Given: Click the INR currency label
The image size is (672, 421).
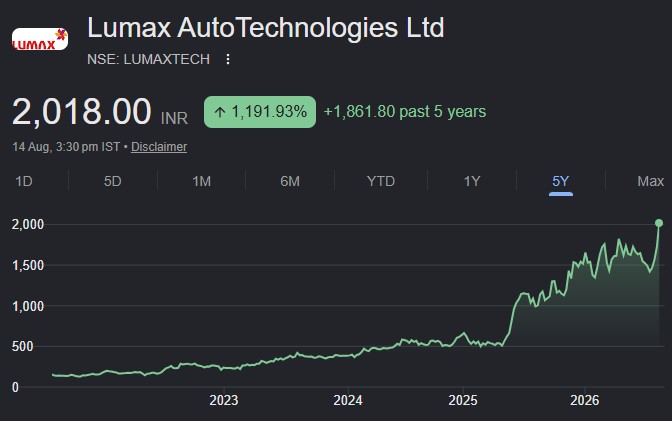Looking at the screenshot, I should point(174,118).
